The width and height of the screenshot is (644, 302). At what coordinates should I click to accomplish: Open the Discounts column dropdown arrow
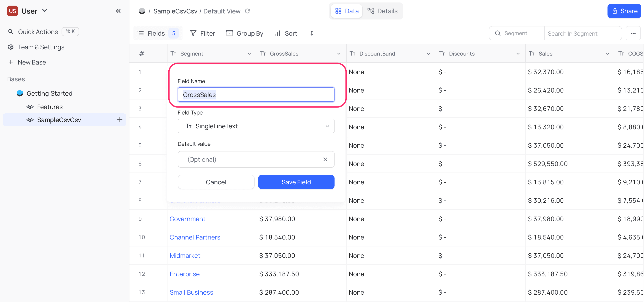(518, 54)
